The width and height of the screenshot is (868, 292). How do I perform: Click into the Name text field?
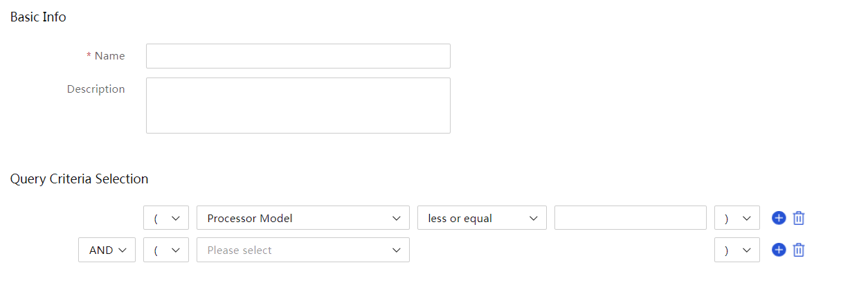click(298, 56)
